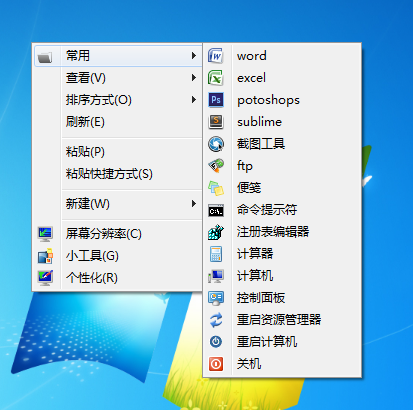Expand the 常用 submenu arrow

coord(193,56)
